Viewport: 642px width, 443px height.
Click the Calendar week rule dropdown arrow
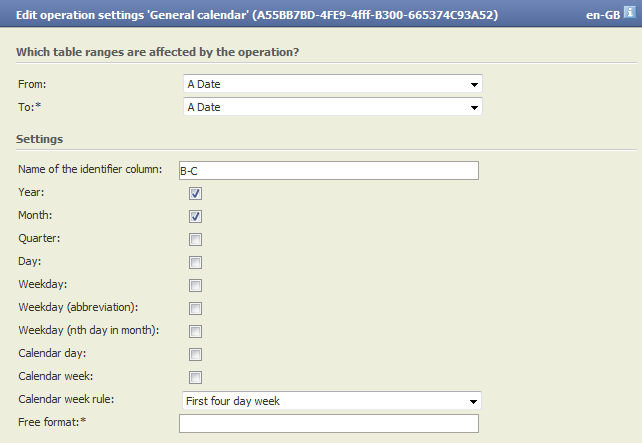pos(473,402)
